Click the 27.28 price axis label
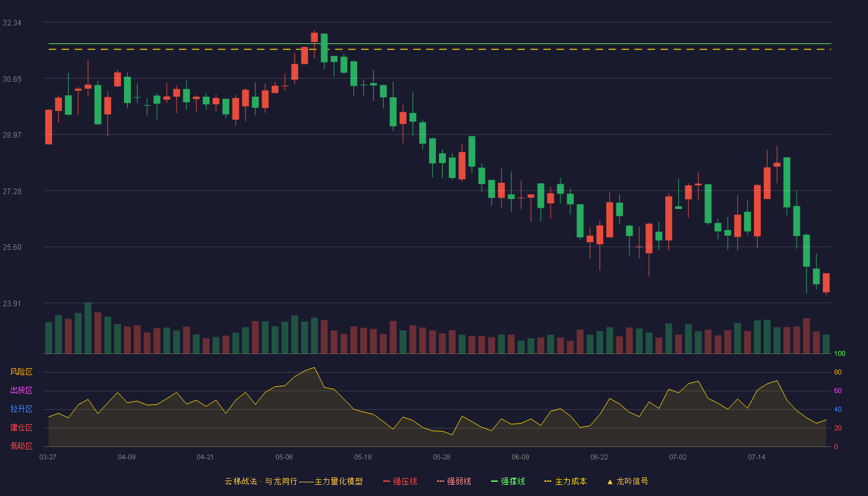Image resolution: width=868 pixels, height=496 pixels. 12,192
